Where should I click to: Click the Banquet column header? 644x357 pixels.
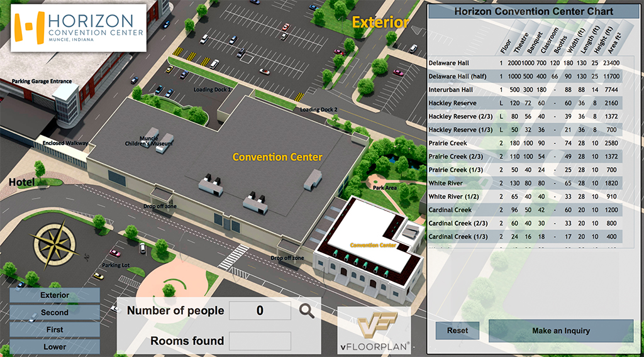point(535,43)
